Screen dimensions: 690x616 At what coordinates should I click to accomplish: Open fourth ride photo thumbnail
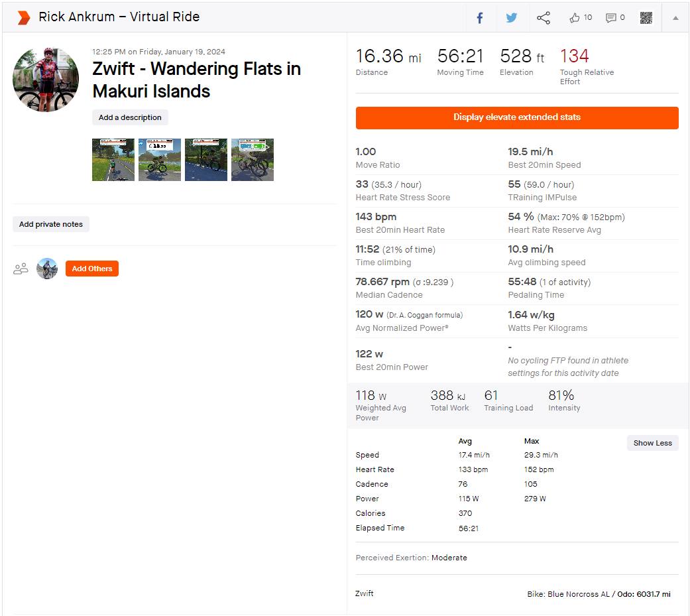253,160
